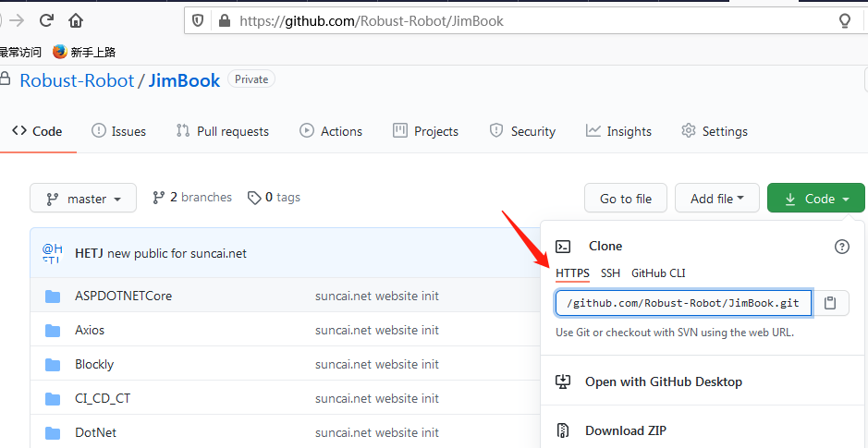Switch to the Code tab
This screenshot has height=448, width=868.
coord(38,131)
